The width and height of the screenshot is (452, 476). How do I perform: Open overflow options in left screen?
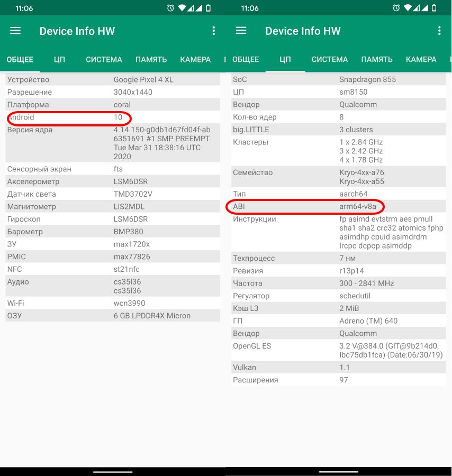click(x=213, y=31)
